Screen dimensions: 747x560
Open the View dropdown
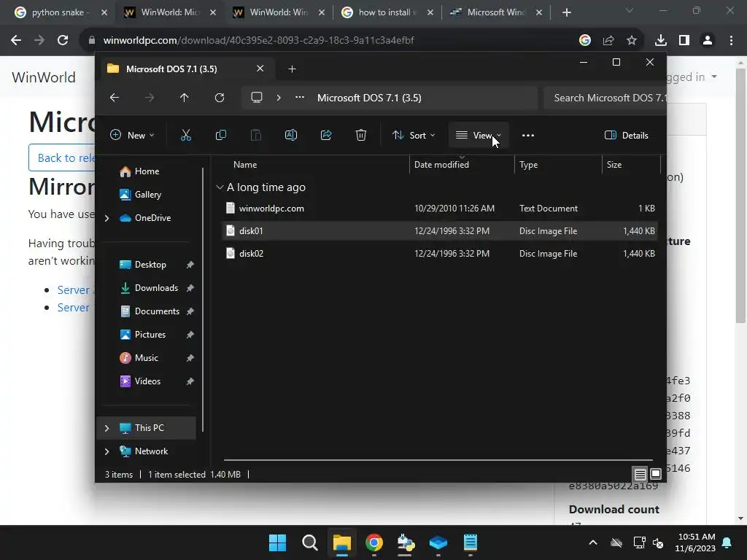coord(479,135)
